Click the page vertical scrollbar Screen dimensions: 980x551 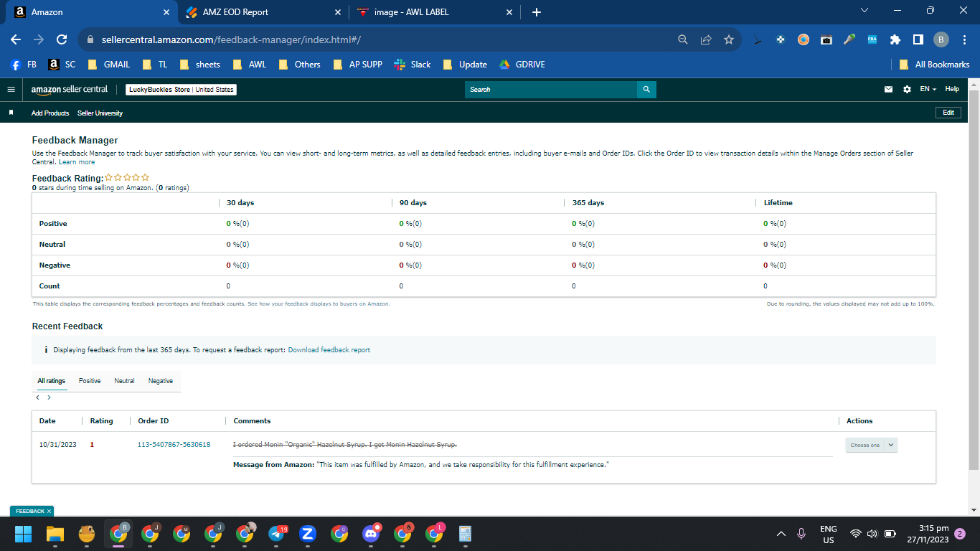974,280
